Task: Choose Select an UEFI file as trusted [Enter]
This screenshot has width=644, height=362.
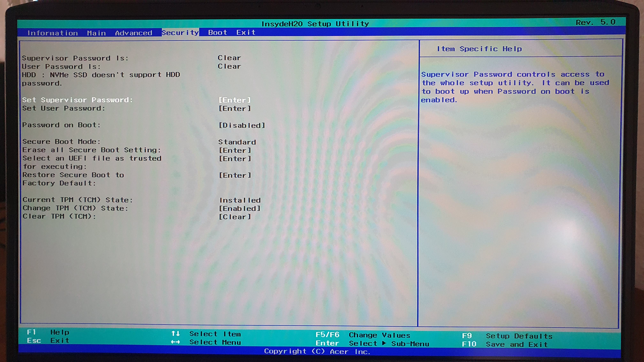Action: [235, 159]
